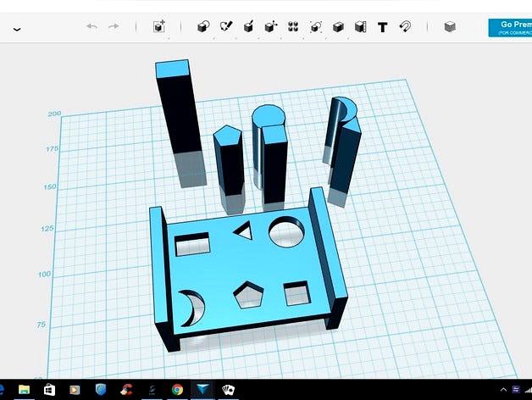
Task: Activate the Snap magnet tool
Action: pos(404,27)
